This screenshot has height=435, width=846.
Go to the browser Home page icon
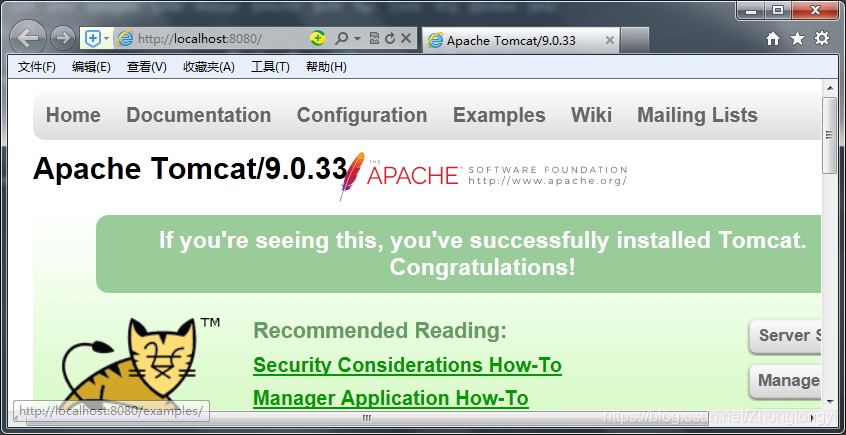773,38
